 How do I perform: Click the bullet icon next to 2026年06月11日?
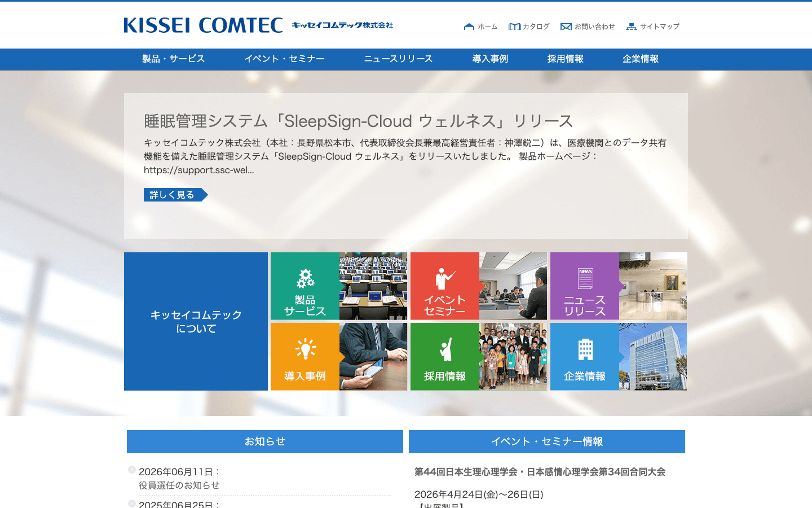132,470
